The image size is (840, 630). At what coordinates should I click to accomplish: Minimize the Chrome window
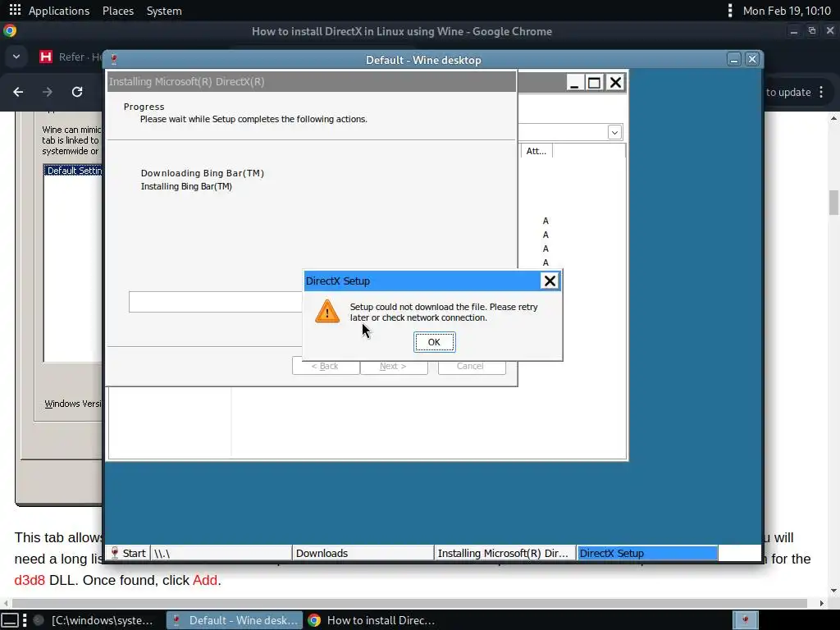coord(794,31)
